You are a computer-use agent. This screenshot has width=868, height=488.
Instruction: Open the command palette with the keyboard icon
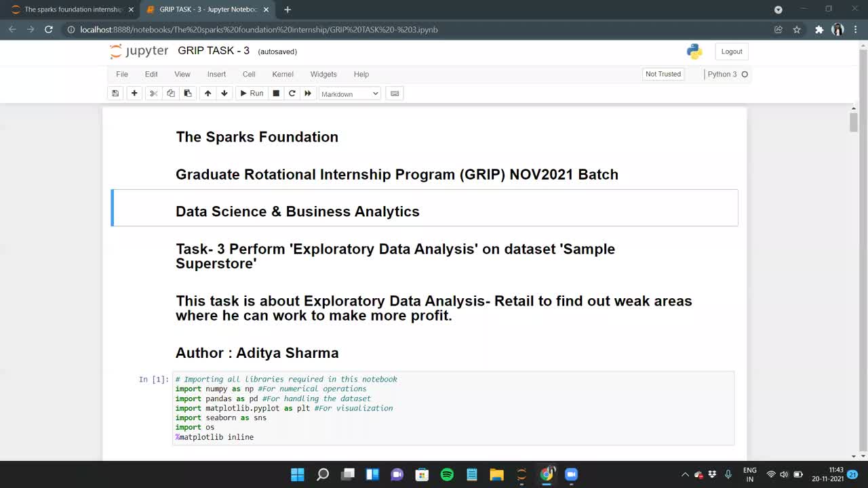395,94
